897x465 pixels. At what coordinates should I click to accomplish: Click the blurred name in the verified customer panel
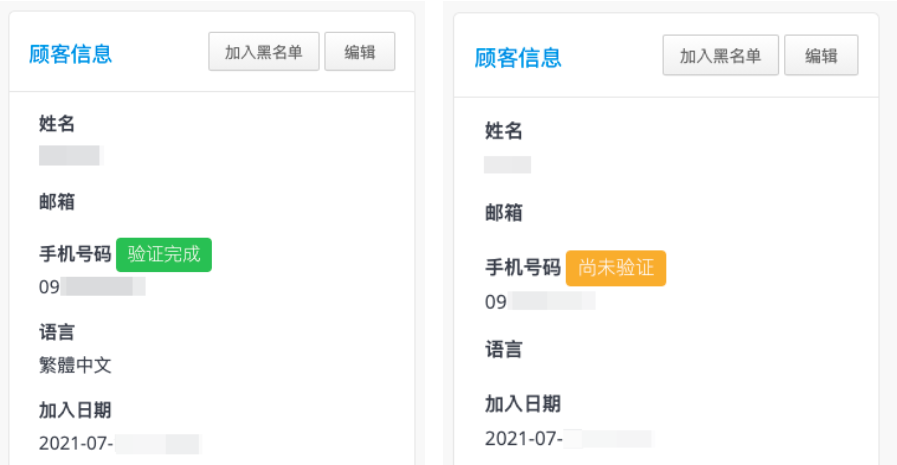[69, 156]
